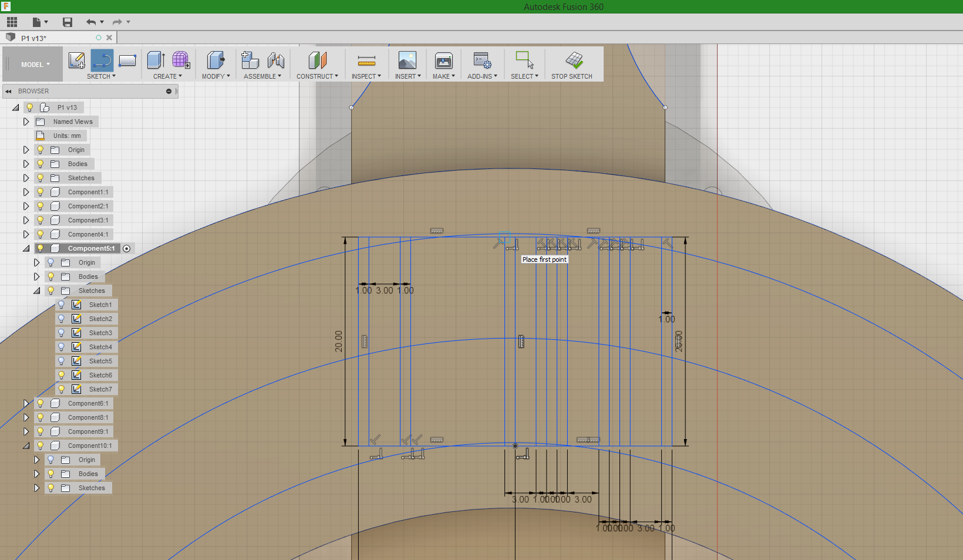The width and height of the screenshot is (963, 560).
Task: Click the Select cursor tool icon
Action: (524, 60)
